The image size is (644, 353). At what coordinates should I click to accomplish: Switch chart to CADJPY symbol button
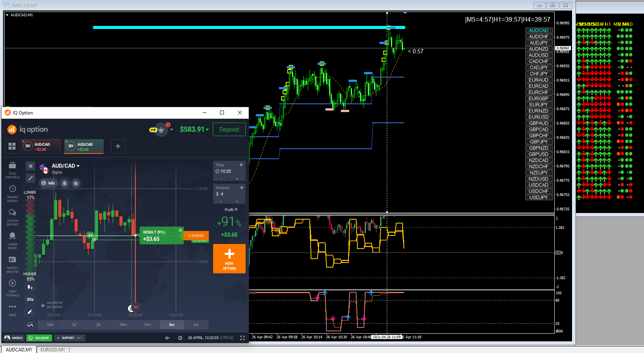pos(538,68)
